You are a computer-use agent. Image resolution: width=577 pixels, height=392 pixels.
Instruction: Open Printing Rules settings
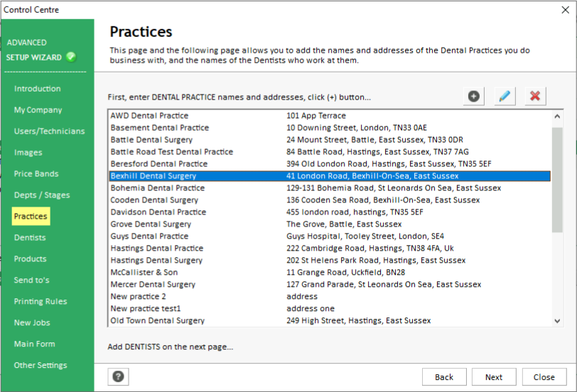[41, 302]
